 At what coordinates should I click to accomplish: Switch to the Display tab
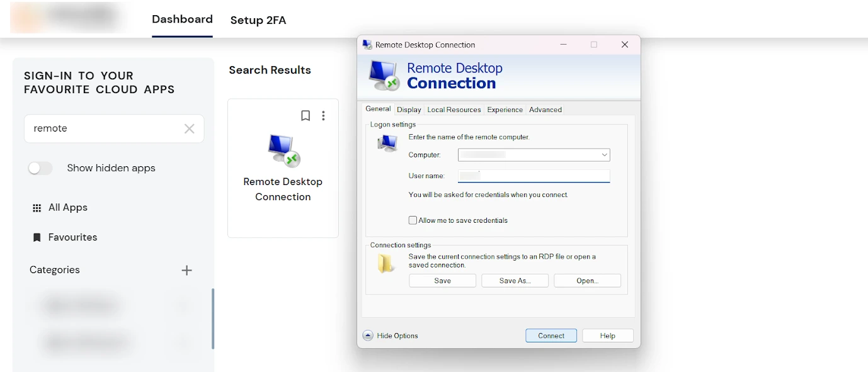(x=409, y=110)
